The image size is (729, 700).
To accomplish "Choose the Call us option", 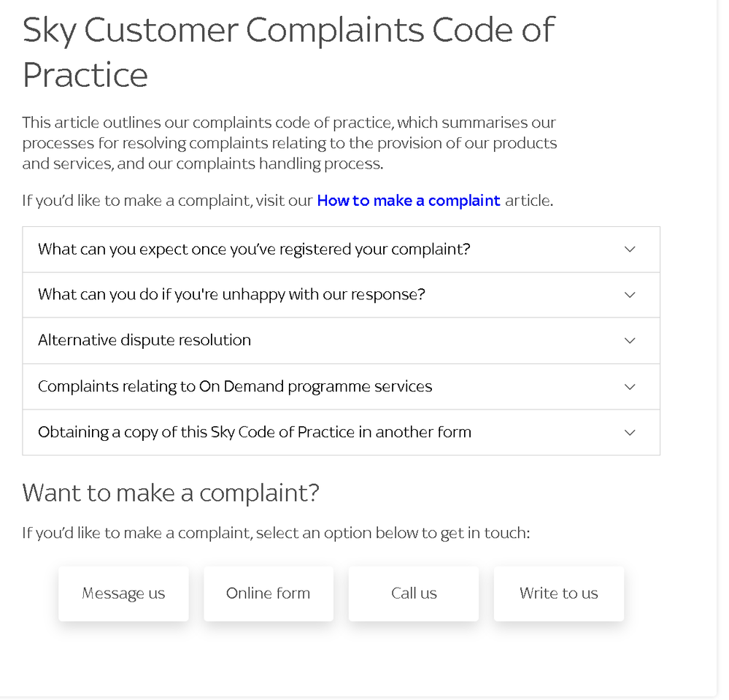I will click(414, 593).
